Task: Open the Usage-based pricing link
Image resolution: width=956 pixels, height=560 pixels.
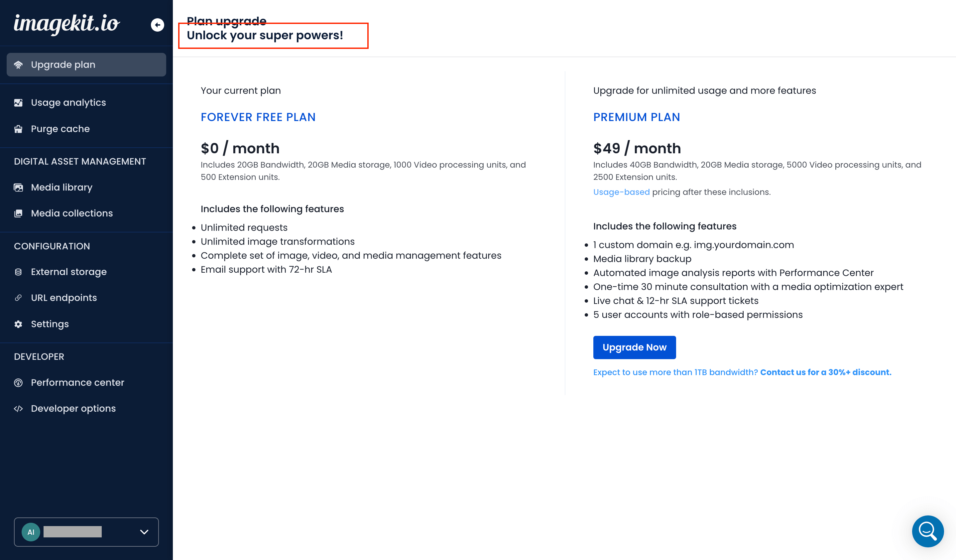Action: tap(621, 192)
